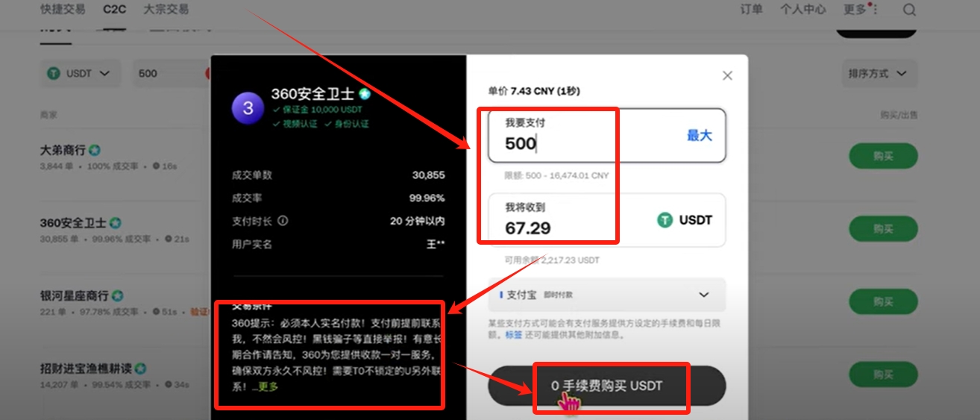The image size is (980, 420).
Task: Open 个人中心 in the top navigation
Action: tap(802, 10)
